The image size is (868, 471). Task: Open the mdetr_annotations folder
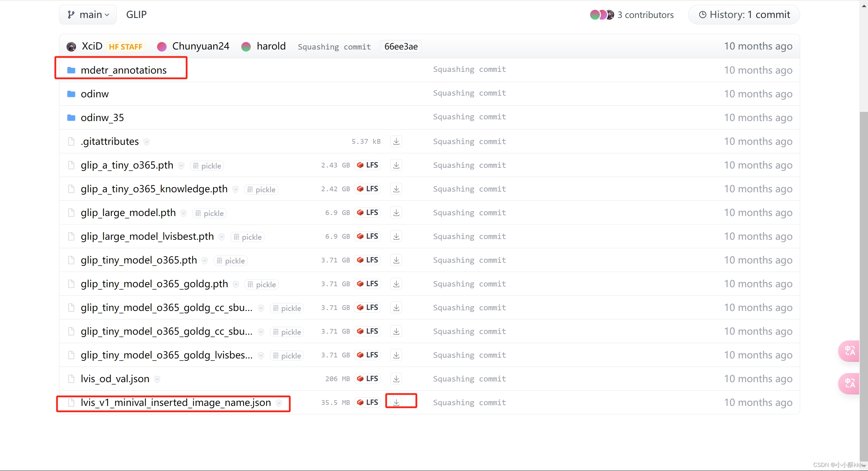point(124,70)
